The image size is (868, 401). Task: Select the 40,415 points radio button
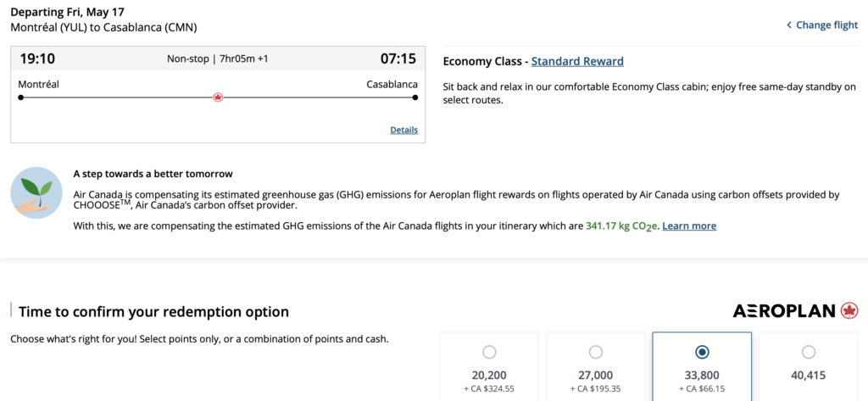point(809,352)
